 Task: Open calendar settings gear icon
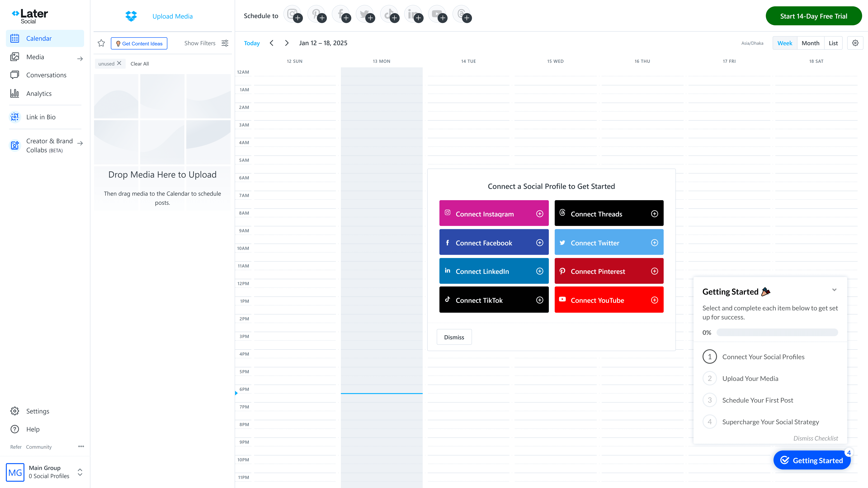[855, 43]
